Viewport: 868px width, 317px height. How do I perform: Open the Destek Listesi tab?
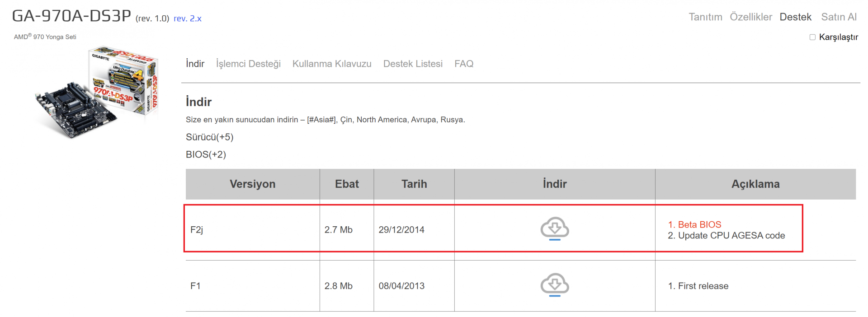point(413,64)
